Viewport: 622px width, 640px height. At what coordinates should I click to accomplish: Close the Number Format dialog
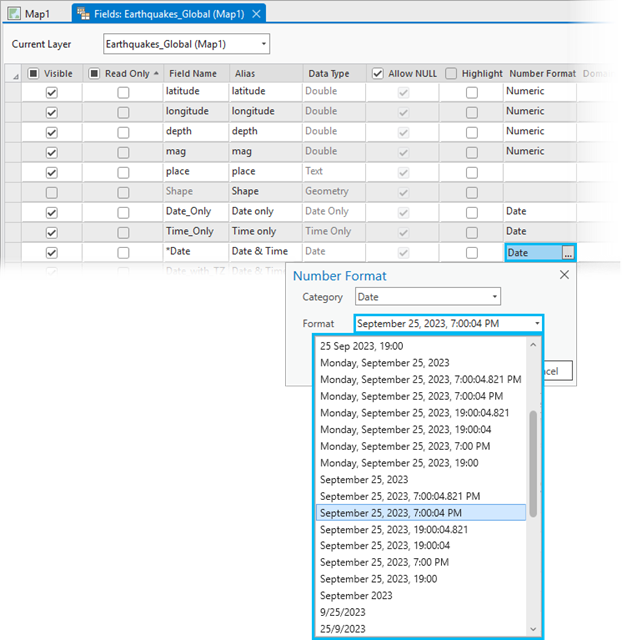tap(564, 275)
